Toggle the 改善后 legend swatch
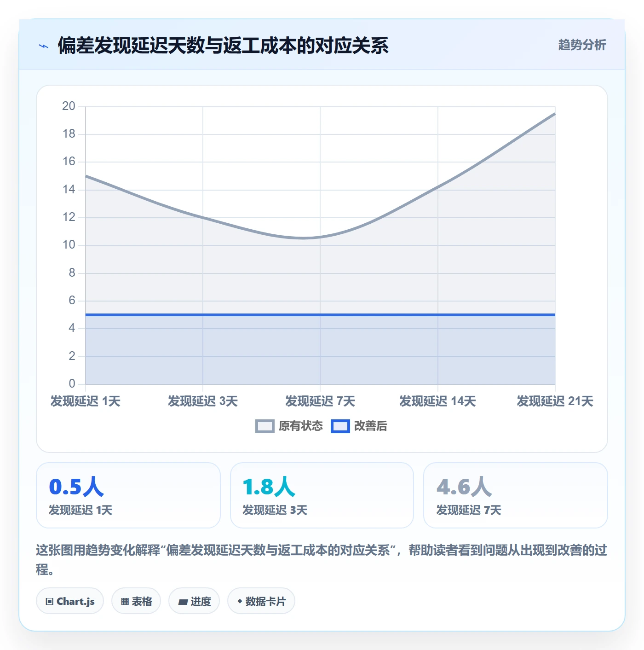 click(x=340, y=426)
